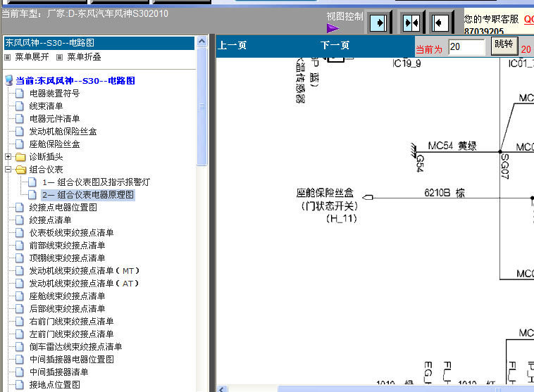Click 菜单展开 to expand menu

32,57
